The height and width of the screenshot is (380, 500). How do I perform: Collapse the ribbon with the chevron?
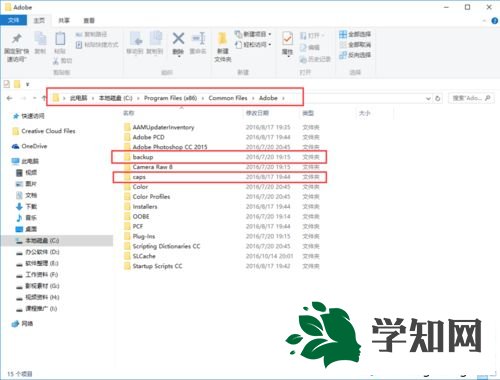click(x=484, y=21)
